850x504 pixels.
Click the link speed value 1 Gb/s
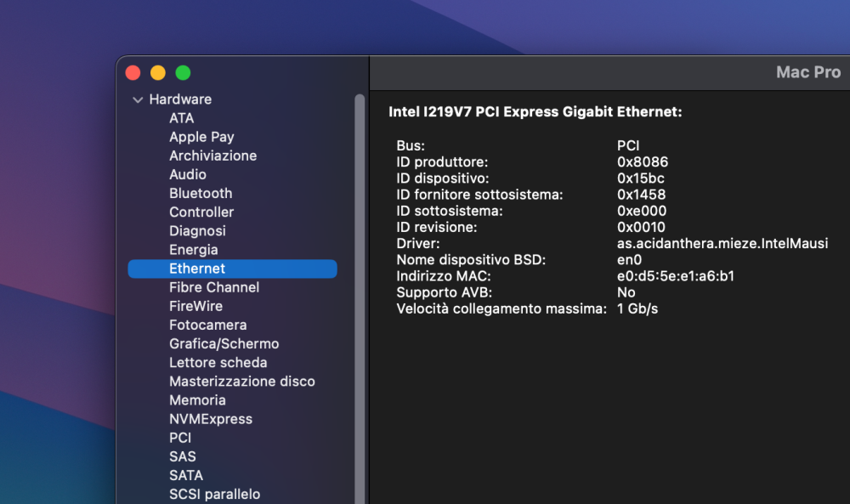637,309
